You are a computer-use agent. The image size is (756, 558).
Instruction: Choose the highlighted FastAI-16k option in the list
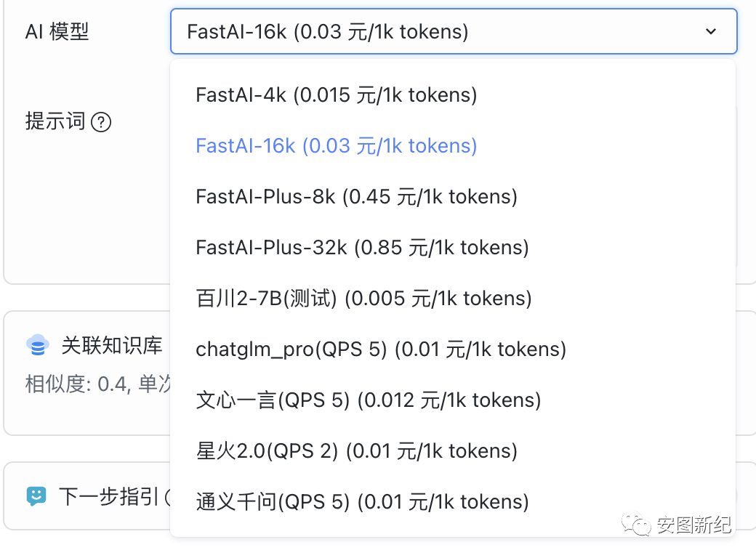point(337,146)
